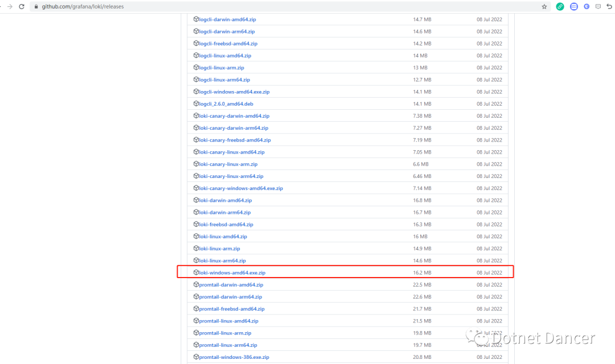The width and height of the screenshot is (615, 364).
Task: Click the package icon beside loki-windows-amd64.exe.zip
Action: click(196, 272)
